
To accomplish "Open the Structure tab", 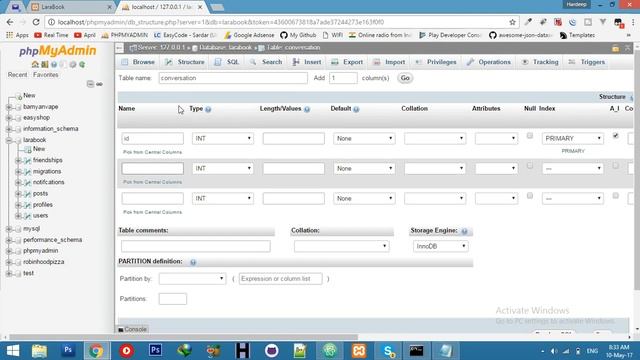I will (184, 62).
